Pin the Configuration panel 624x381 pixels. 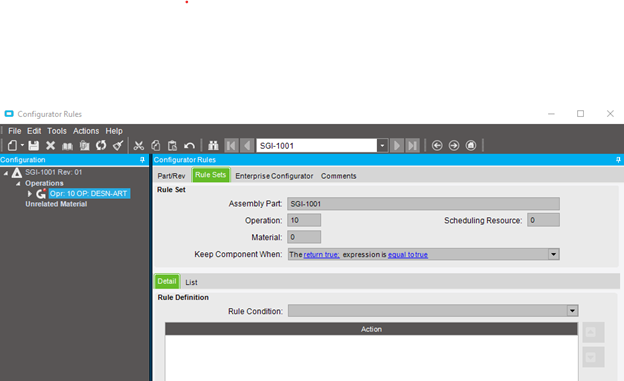(x=142, y=160)
